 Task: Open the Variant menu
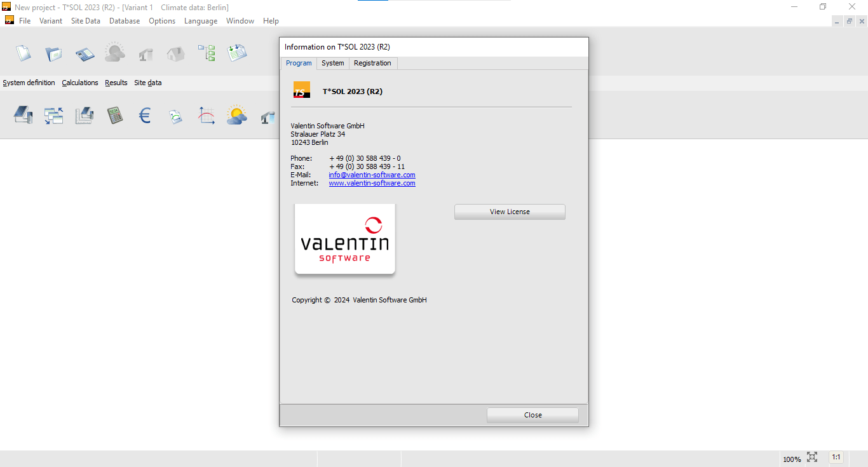pyautogui.click(x=51, y=21)
